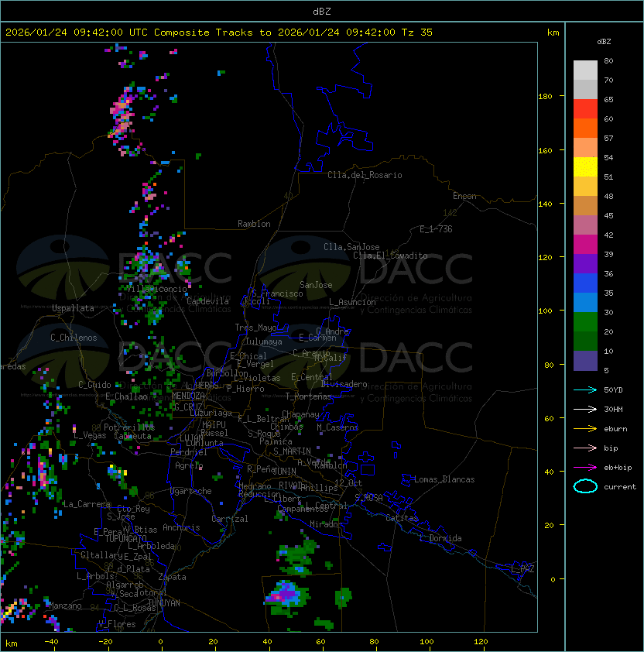This screenshot has width=644, height=652.
Task: Click the yellow eburn arrow in legend
Action: tap(585, 429)
